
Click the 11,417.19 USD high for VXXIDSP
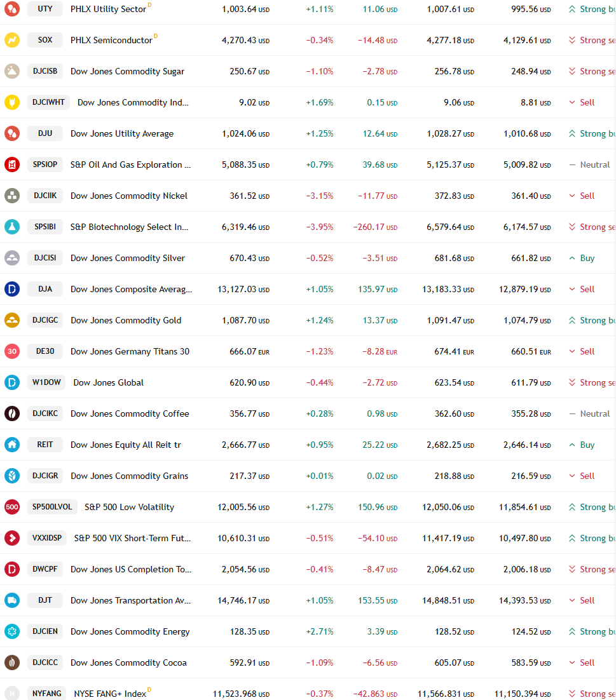[448, 539]
